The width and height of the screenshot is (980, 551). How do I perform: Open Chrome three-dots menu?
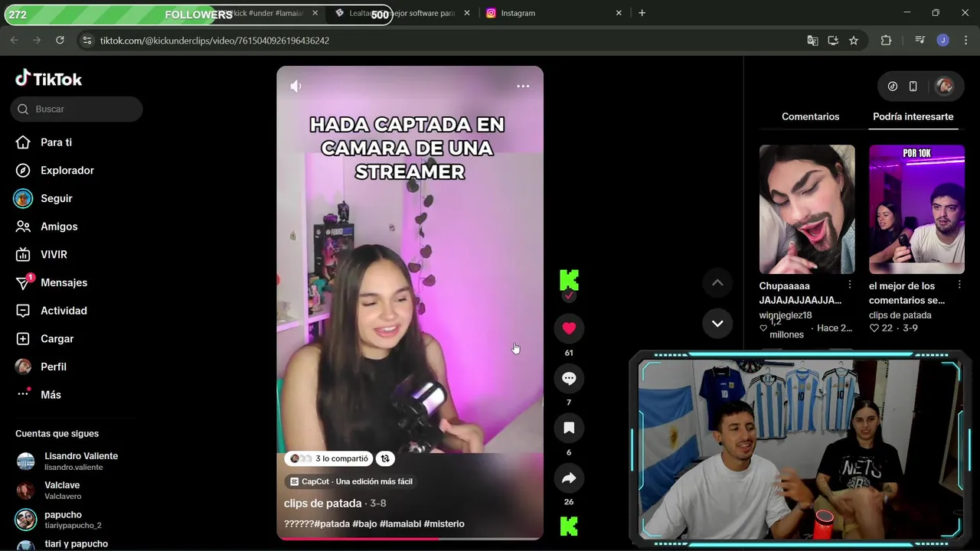click(x=966, y=41)
